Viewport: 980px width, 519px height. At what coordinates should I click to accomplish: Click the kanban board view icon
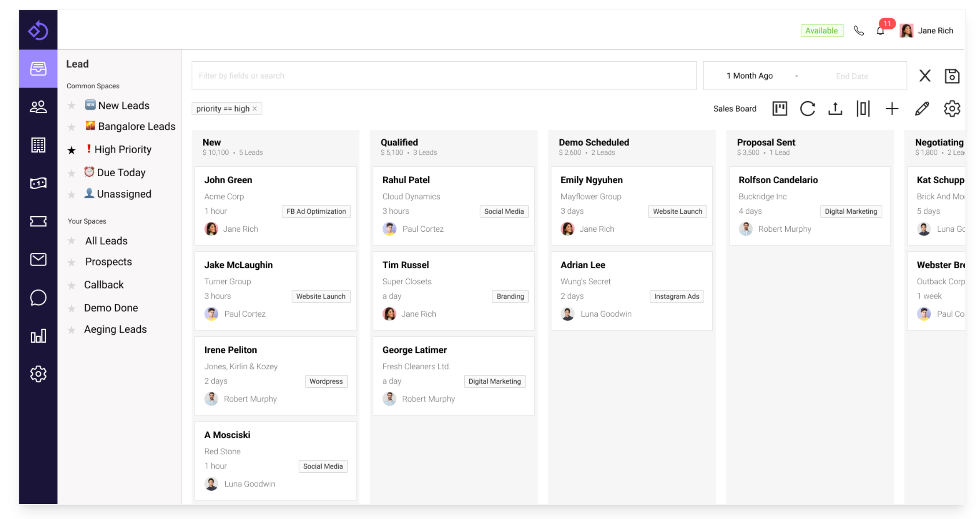pyautogui.click(x=779, y=109)
